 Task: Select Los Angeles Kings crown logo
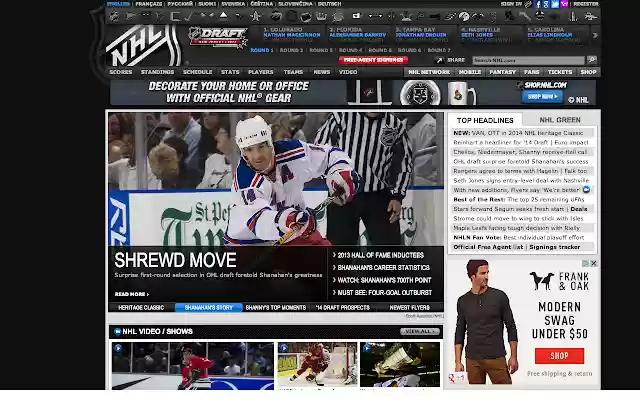(x=322, y=16)
